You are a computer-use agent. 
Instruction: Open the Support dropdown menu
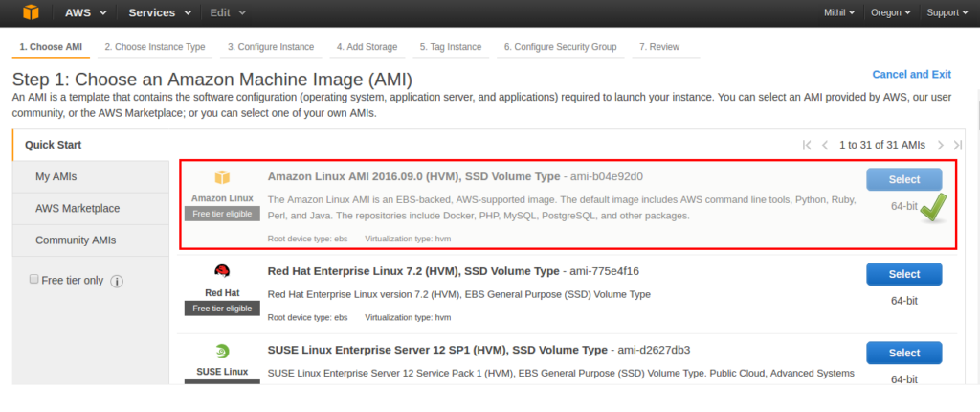click(x=947, y=12)
